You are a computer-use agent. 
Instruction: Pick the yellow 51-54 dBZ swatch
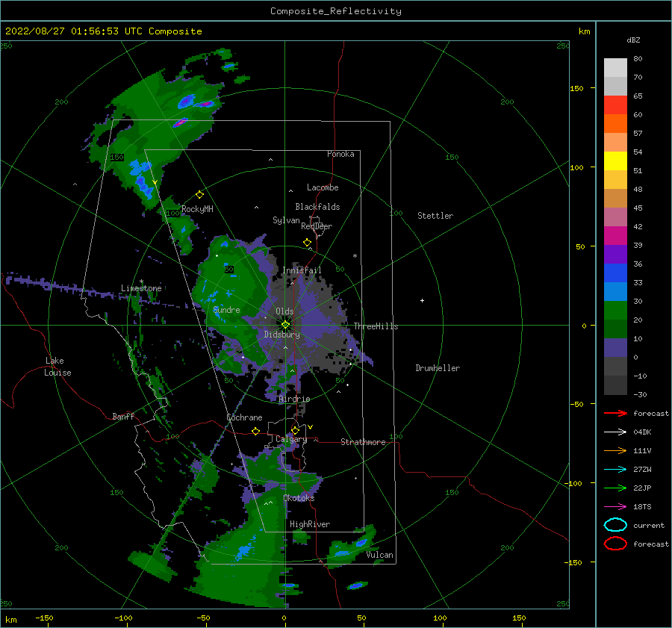coord(615,161)
